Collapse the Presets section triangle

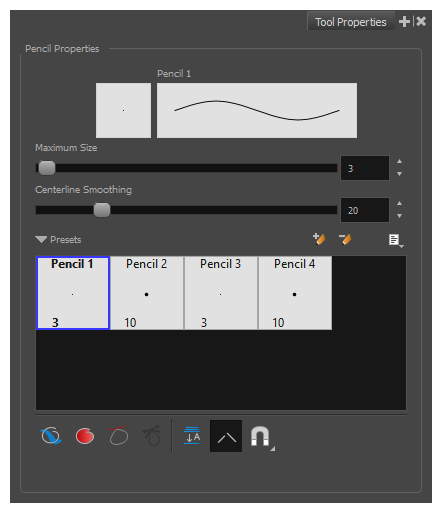[41, 240]
